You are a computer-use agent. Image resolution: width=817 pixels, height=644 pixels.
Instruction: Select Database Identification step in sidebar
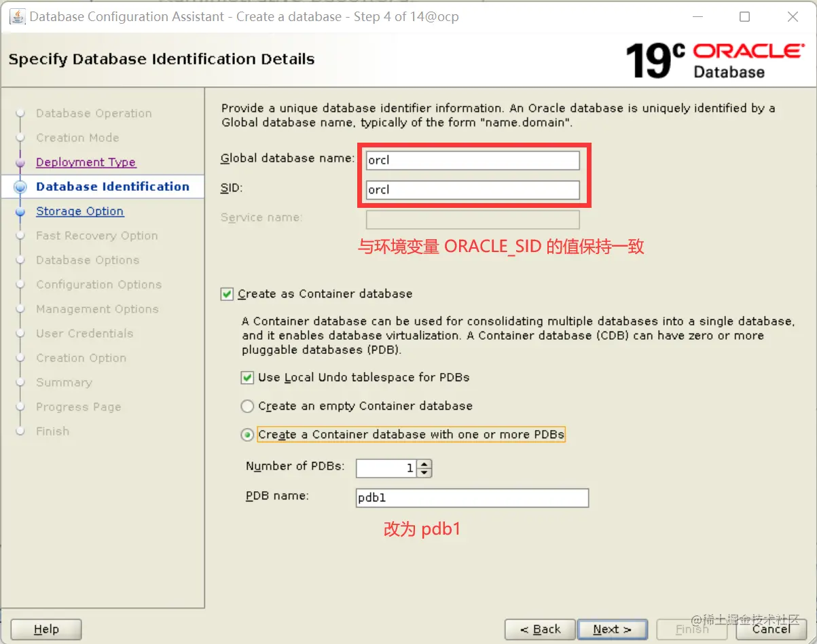(113, 187)
